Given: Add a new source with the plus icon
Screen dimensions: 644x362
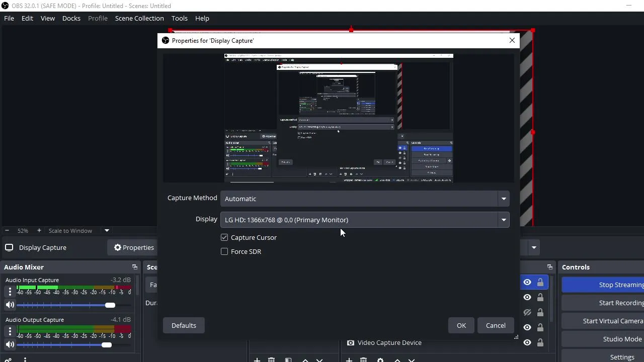Looking at the screenshot, I should 349,359.
